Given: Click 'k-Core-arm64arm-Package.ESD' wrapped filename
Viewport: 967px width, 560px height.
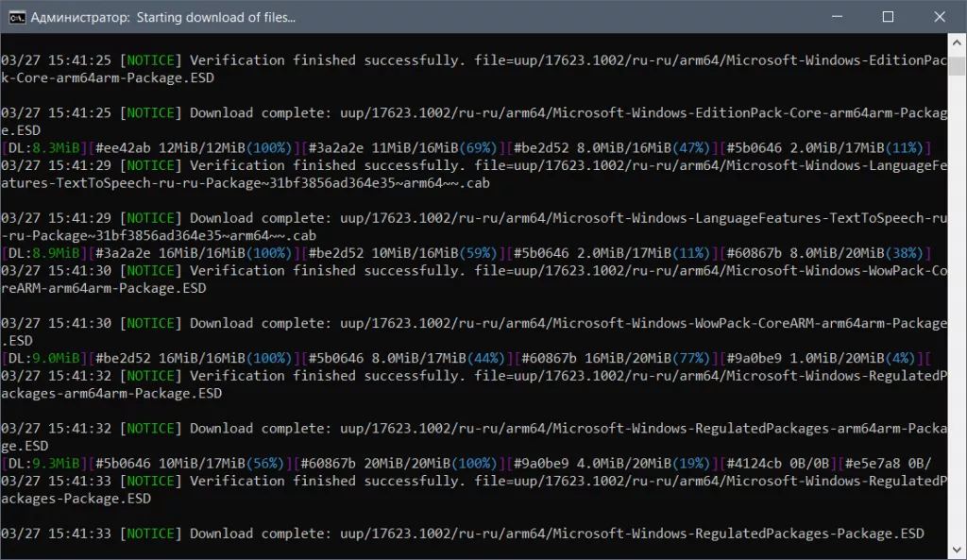Looking at the screenshot, I should click(108, 77).
